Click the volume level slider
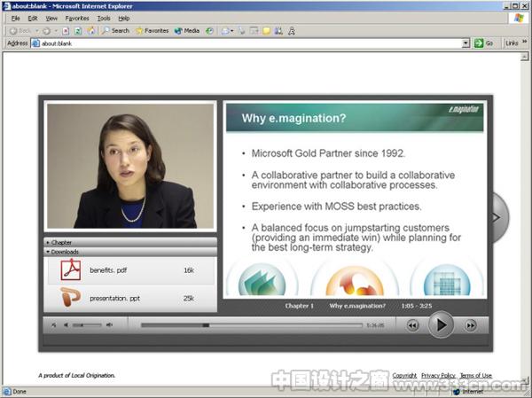532x398 pixels. tap(87, 325)
